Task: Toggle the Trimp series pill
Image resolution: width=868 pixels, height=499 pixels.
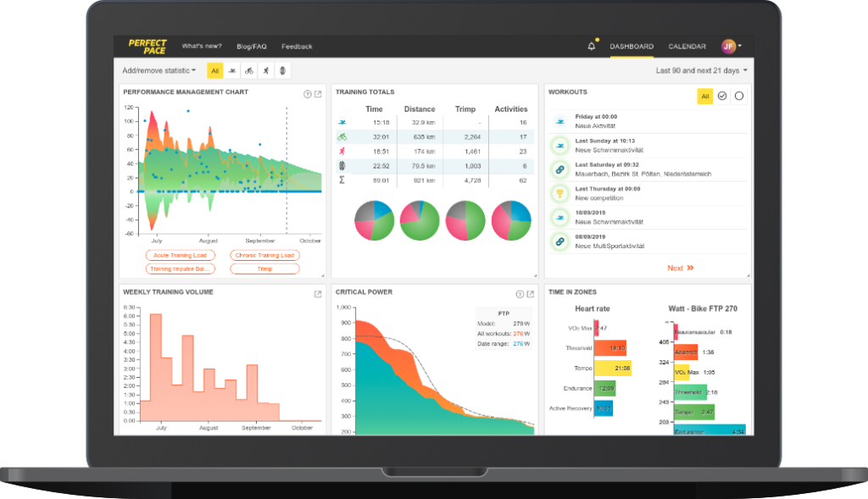Action: (264, 269)
